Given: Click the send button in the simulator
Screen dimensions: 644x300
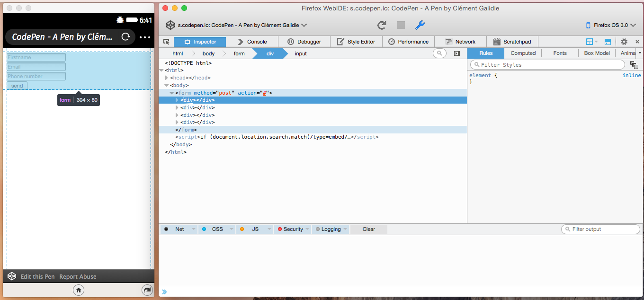Looking at the screenshot, I should pos(17,86).
